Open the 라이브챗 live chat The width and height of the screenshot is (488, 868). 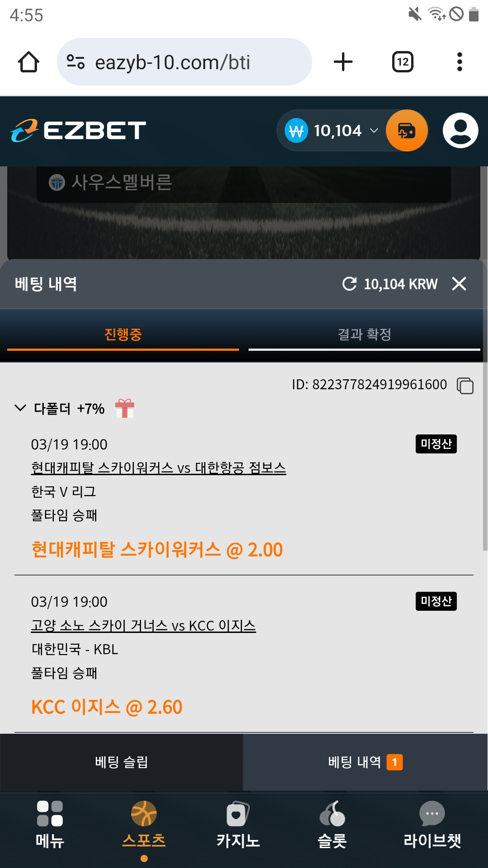(432, 825)
